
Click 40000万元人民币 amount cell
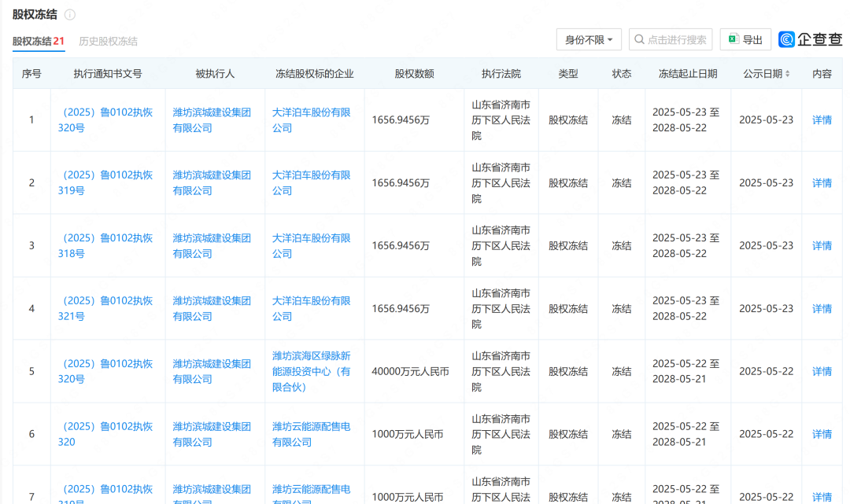pos(410,371)
